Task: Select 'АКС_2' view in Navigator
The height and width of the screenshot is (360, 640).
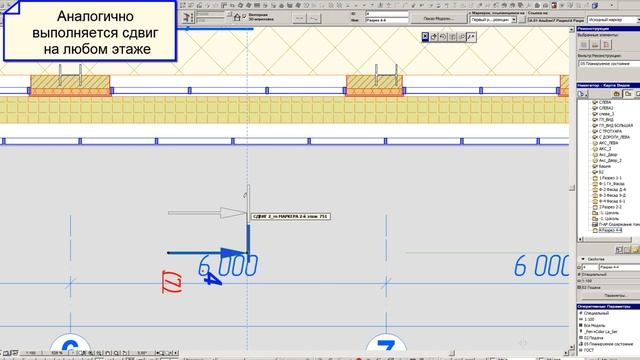Action: tap(605, 149)
